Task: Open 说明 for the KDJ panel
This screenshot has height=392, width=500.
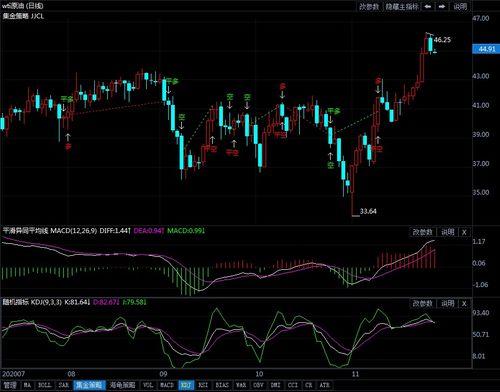Action: coord(448,304)
